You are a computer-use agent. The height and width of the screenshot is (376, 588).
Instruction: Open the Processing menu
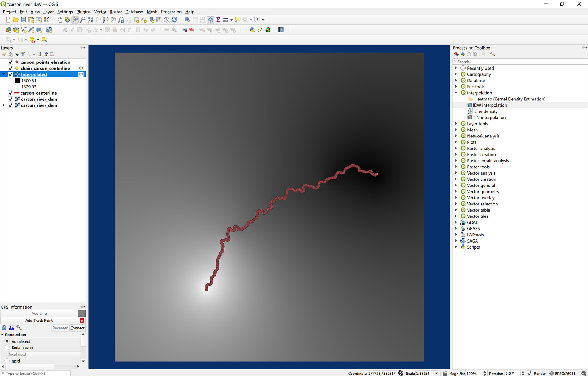[x=171, y=12]
